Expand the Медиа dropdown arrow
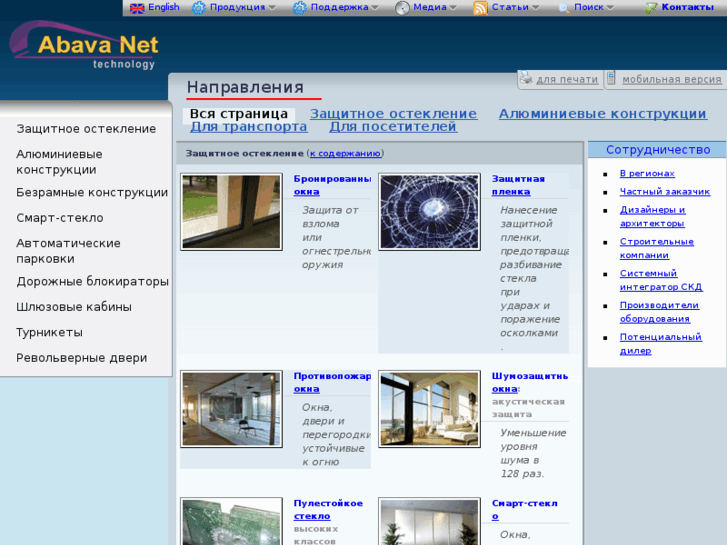Image resolution: width=727 pixels, height=545 pixels. (453, 7)
